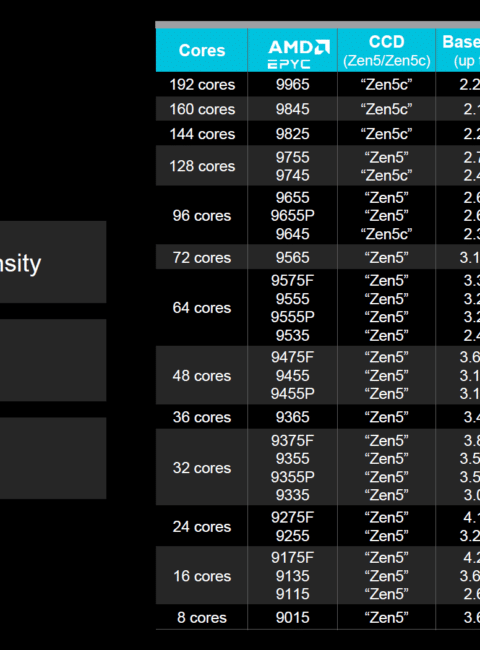Image resolution: width=480 pixels, height=650 pixels.
Task: Click model number 9175F
Action: click(x=293, y=557)
